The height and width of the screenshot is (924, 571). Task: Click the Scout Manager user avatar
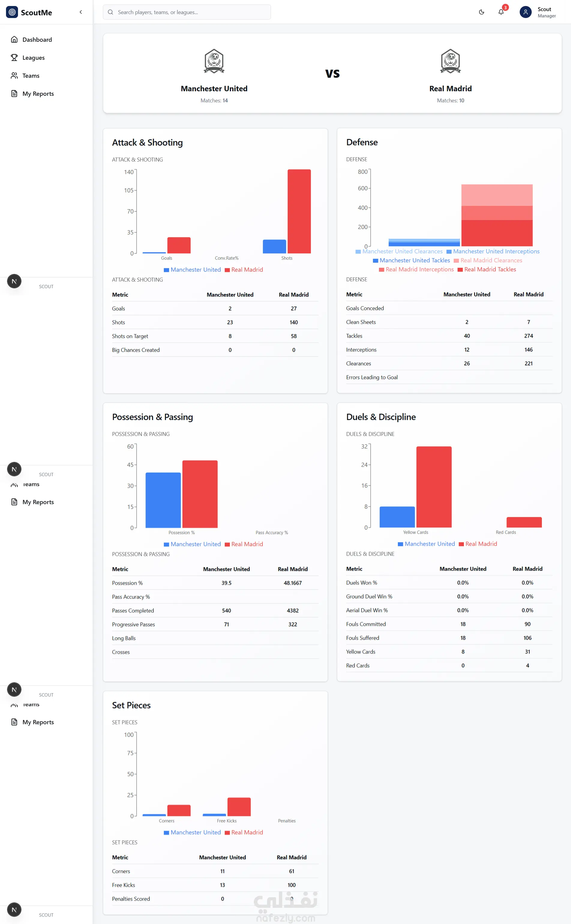click(525, 12)
